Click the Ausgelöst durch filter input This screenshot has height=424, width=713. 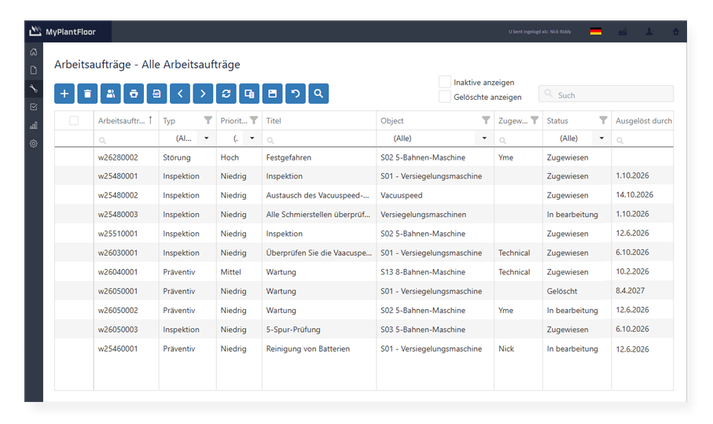(643, 139)
